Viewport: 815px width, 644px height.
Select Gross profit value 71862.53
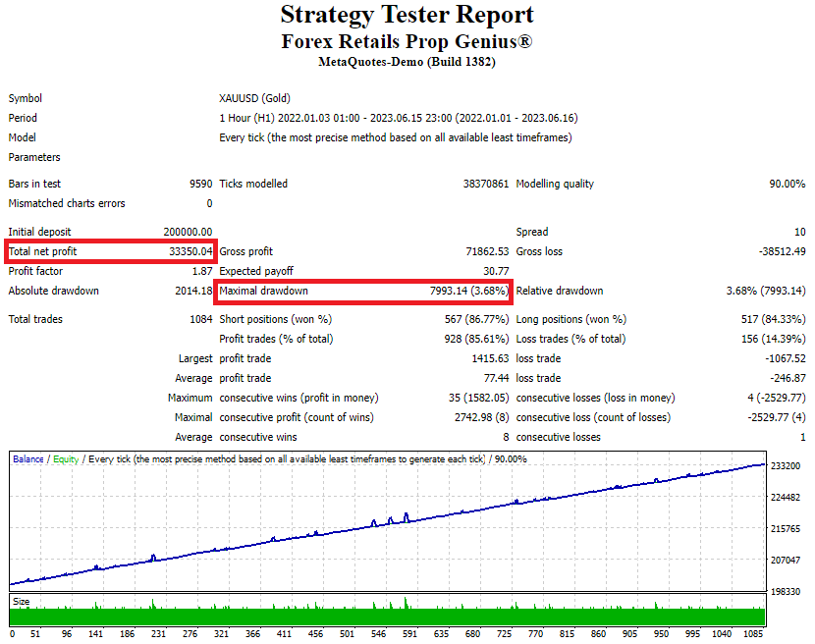(487, 251)
